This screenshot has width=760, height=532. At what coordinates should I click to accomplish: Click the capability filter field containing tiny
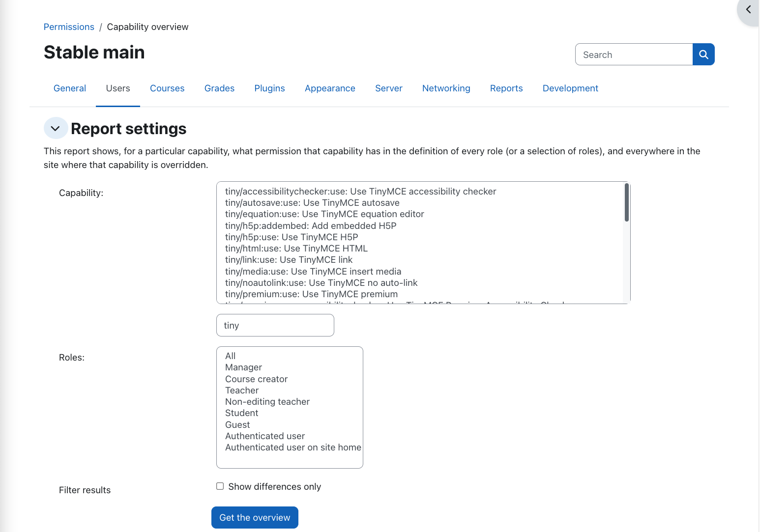275,325
